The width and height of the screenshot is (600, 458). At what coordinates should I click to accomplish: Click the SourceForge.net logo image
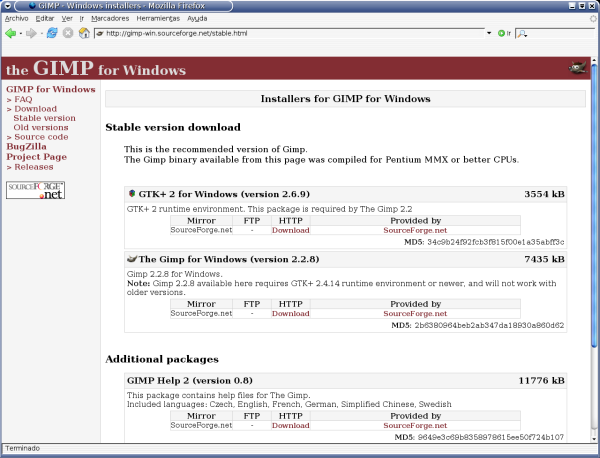coord(36,190)
